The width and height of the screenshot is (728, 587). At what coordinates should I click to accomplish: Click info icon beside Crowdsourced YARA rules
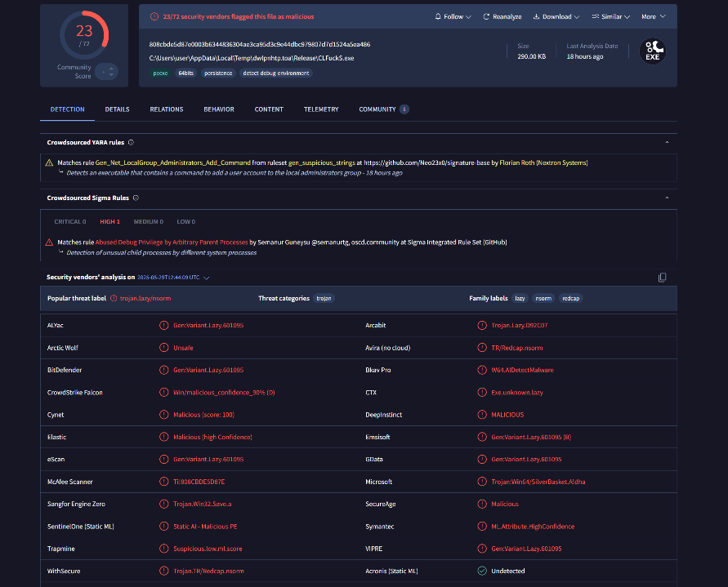click(131, 142)
